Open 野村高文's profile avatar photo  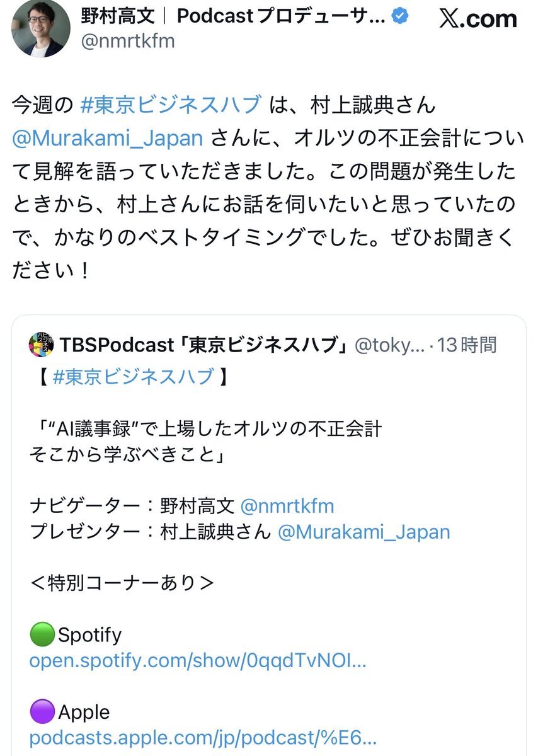40,28
